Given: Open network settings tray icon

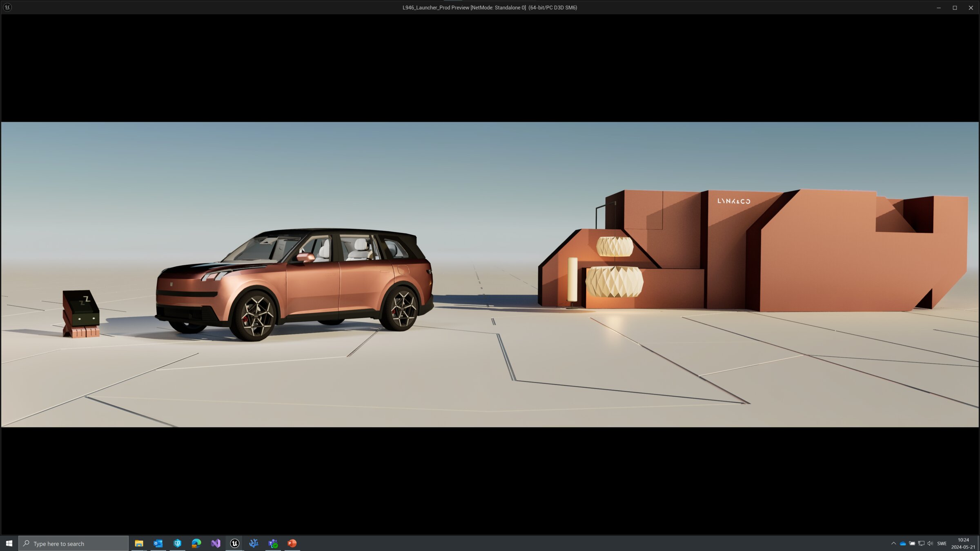Looking at the screenshot, I should point(921,543).
